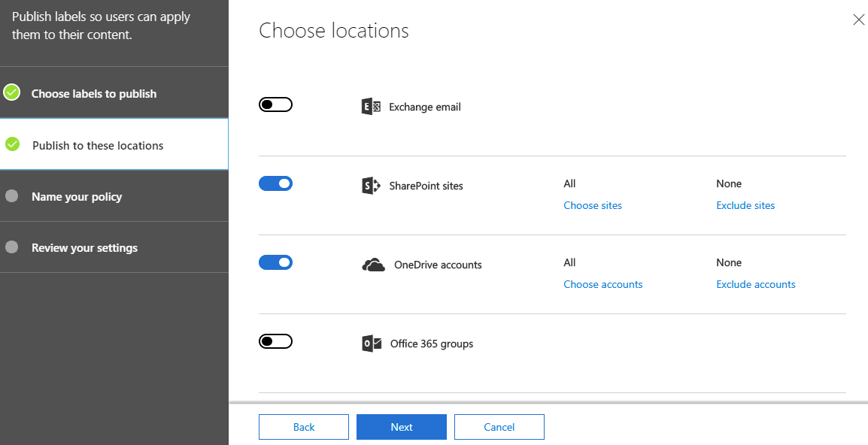The width and height of the screenshot is (868, 445).
Task: Enable the Exchange email toggle
Action: click(276, 104)
